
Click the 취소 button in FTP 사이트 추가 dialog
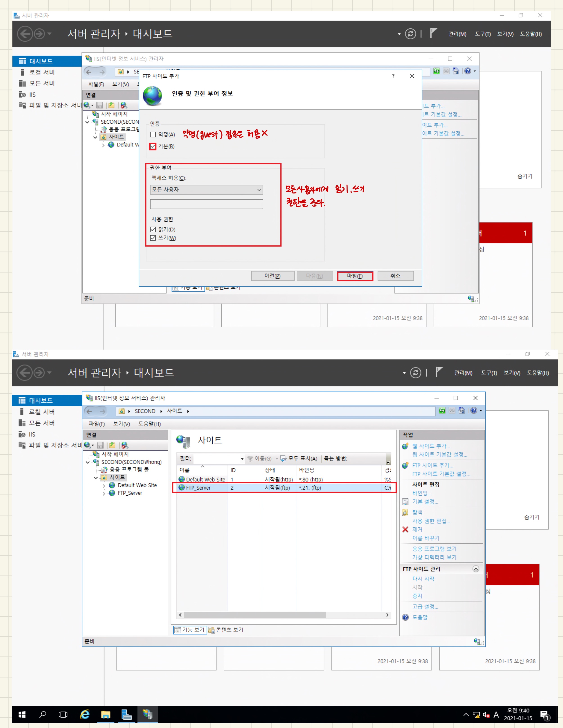pos(395,276)
